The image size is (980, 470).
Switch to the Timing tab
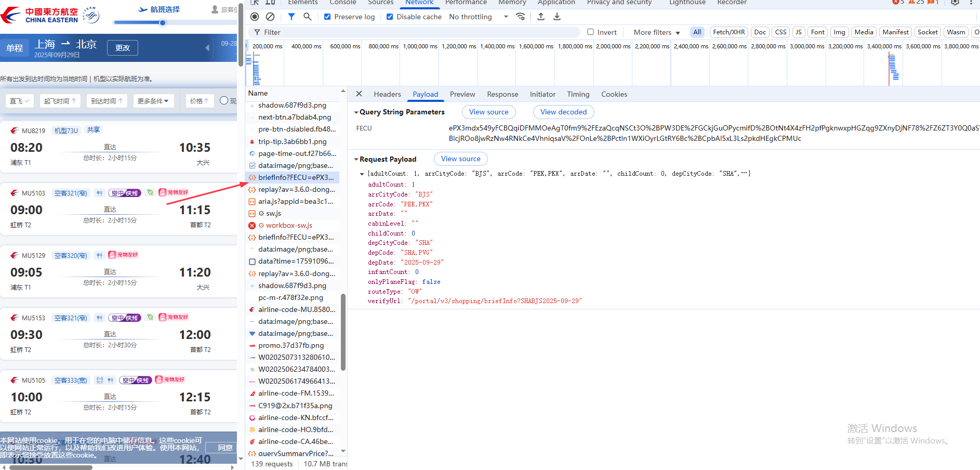(x=578, y=94)
